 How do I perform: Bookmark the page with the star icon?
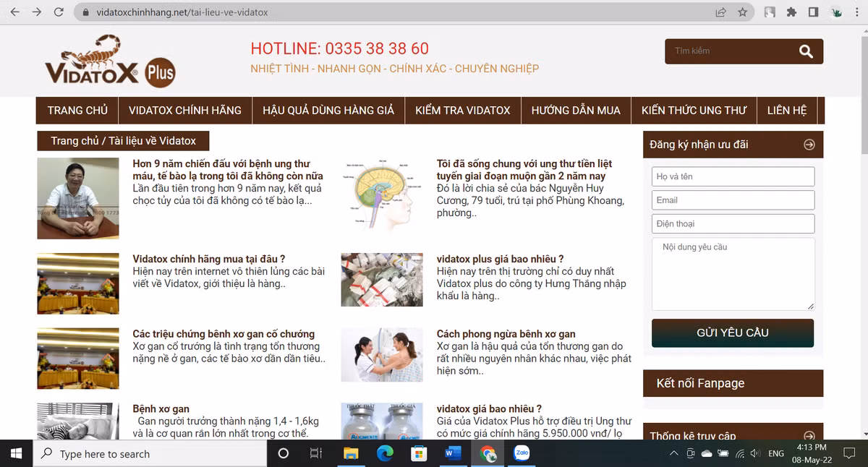tap(743, 12)
